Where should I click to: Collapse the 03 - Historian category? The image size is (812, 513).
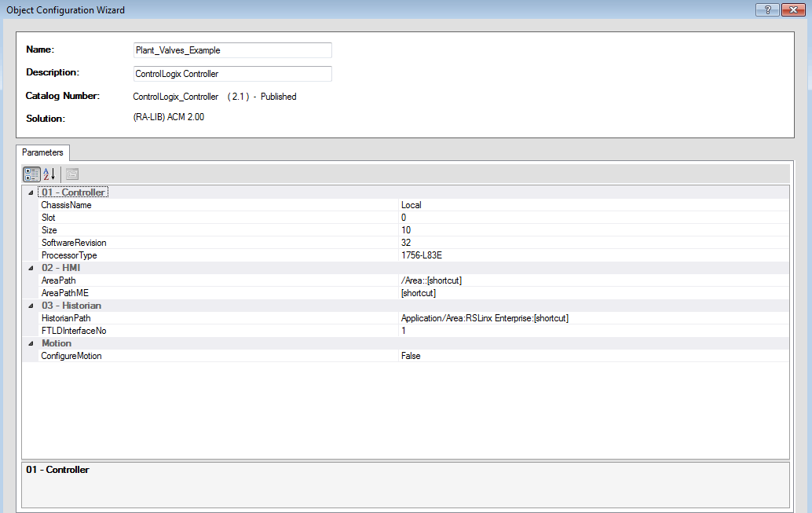tap(31, 306)
